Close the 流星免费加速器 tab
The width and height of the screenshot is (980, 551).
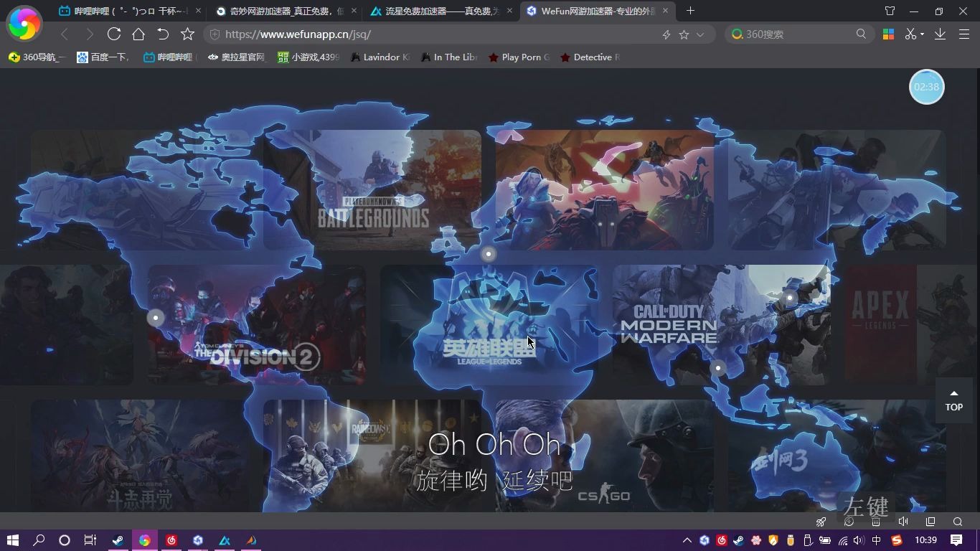pyautogui.click(x=509, y=11)
